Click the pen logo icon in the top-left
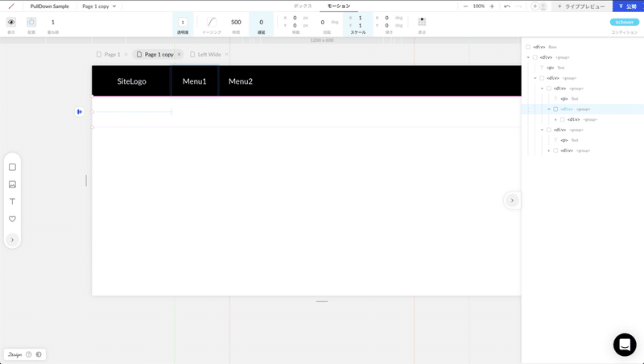The image size is (644, 364). coord(11,6)
